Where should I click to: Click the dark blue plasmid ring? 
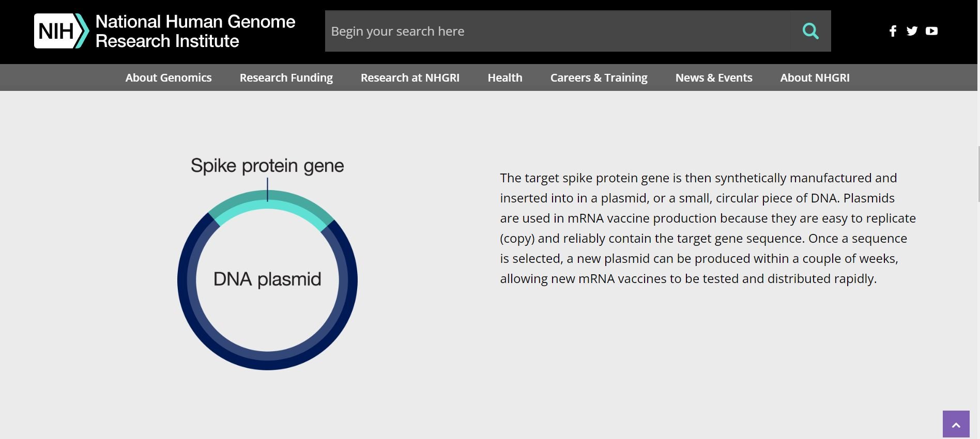[x=267, y=360]
